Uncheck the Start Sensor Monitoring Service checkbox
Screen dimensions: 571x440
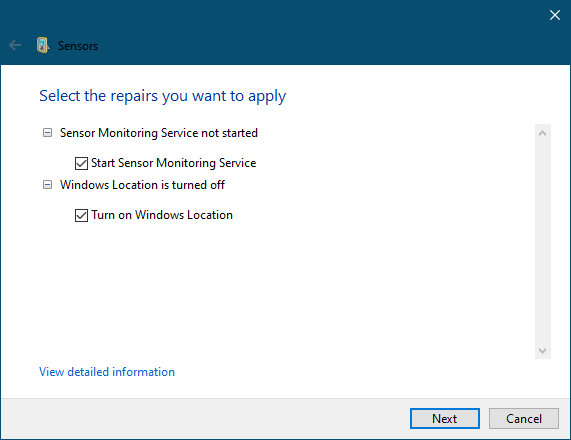81,163
